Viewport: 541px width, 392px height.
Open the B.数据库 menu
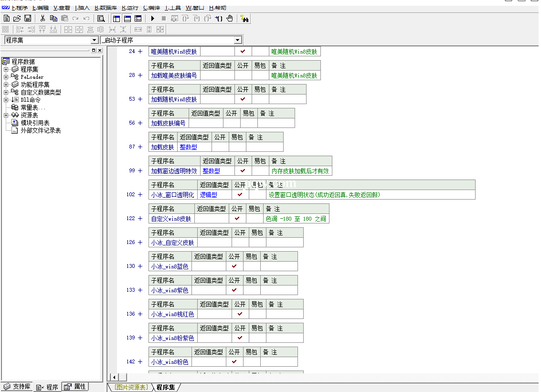tap(106, 8)
